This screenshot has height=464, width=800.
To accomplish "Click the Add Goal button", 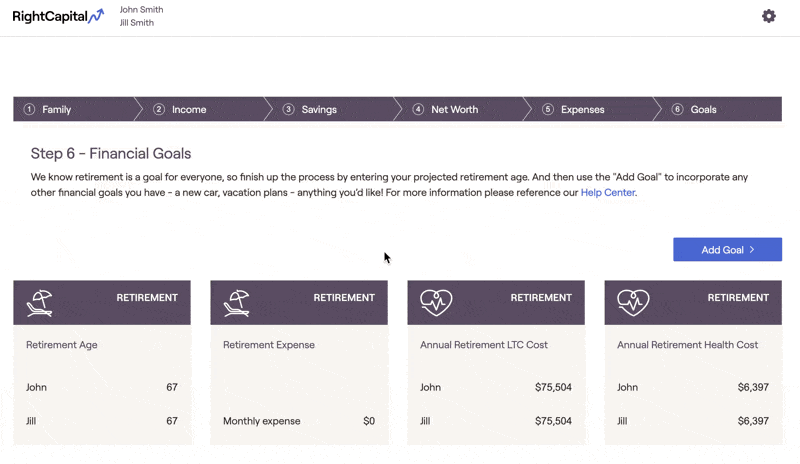I will (x=727, y=250).
